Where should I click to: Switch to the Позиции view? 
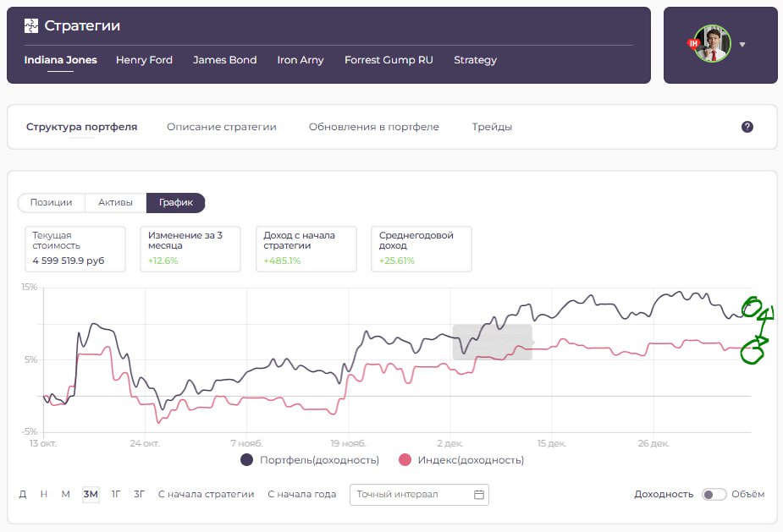coord(51,203)
